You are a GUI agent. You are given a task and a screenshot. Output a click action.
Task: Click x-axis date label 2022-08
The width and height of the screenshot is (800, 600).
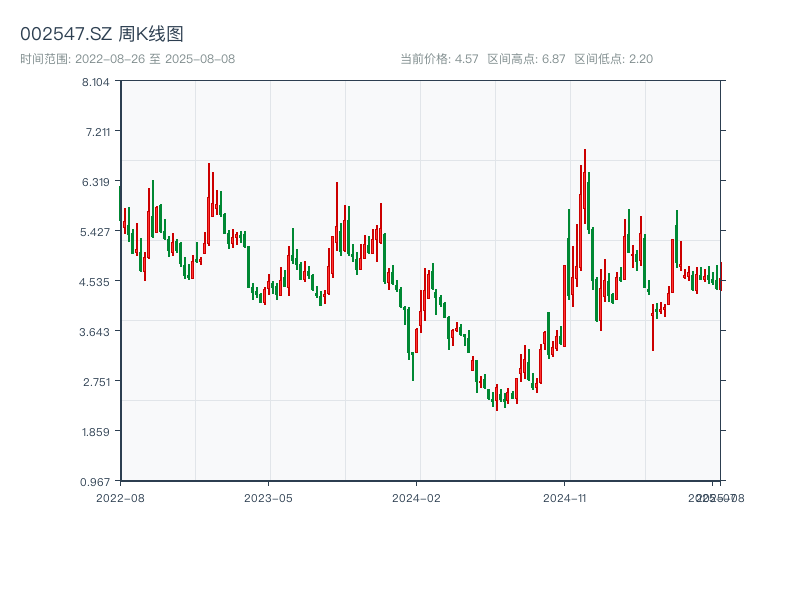pyautogui.click(x=120, y=498)
